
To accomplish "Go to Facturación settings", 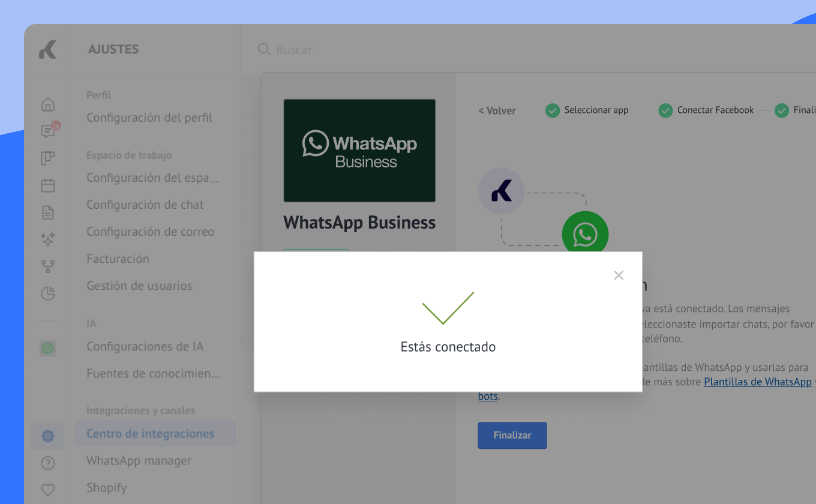I will (118, 259).
